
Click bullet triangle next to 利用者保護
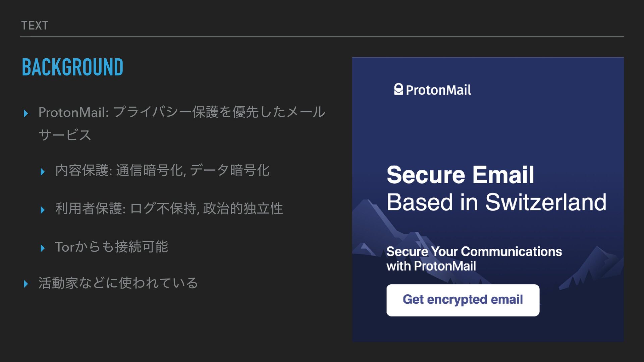click(x=43, y=210)
